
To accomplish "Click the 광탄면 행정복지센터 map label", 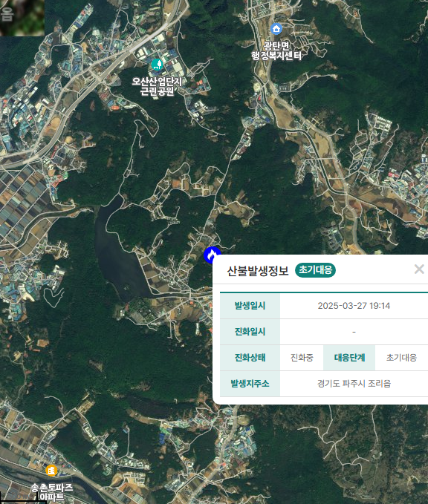I will [276, 50].
